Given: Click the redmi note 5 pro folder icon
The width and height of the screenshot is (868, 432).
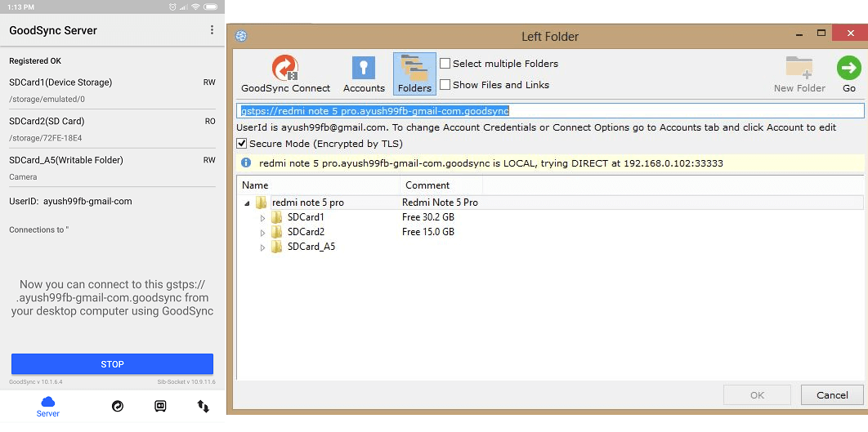Looking at the screenshot, I should pyautogui.click(x=261, y=203).
